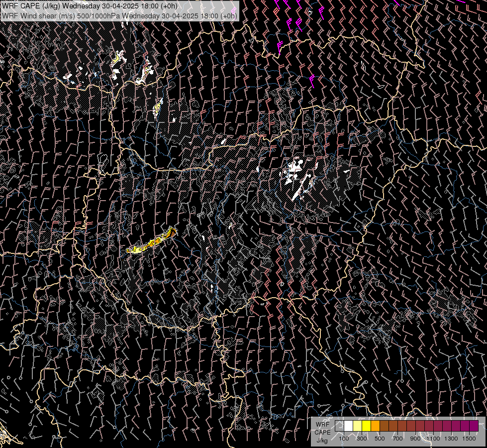The height and width of the screenshot is (448, 487).
Task: Click the purple last CAPE legend swatch
Action: pyautogui.click(x=474, y=426)
